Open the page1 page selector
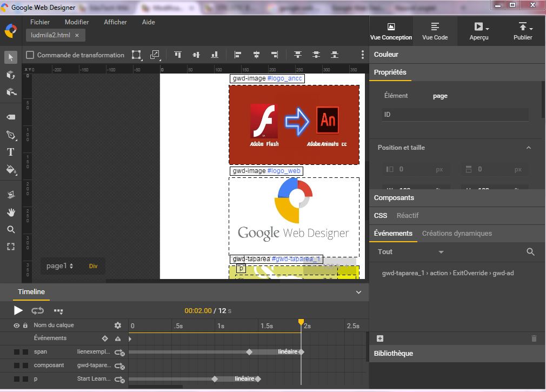This screenshot has height=392, width=546. click(x=59, y=266)
